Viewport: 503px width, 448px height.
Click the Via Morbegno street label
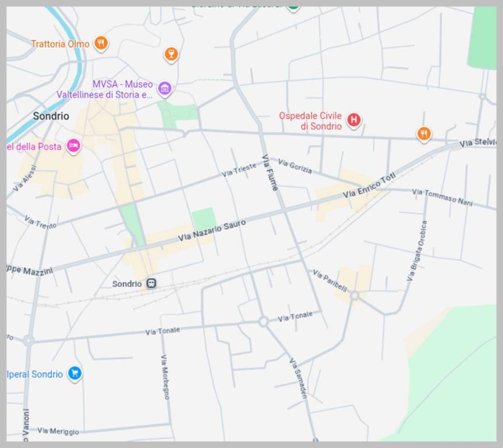coord(165,377)
